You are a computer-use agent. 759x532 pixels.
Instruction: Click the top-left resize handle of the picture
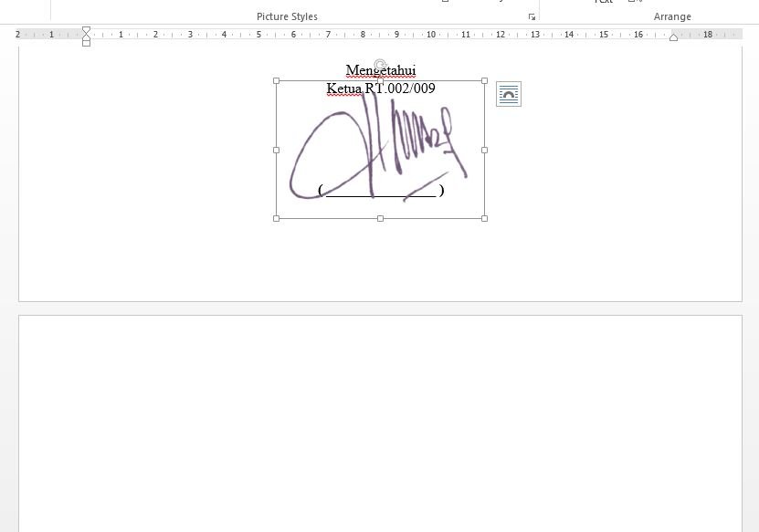pyautogui.click(x=277, y=81)
